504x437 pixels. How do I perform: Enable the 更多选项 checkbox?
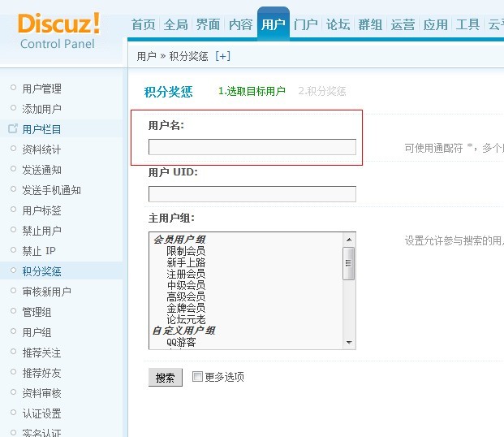tap(197, 376)
